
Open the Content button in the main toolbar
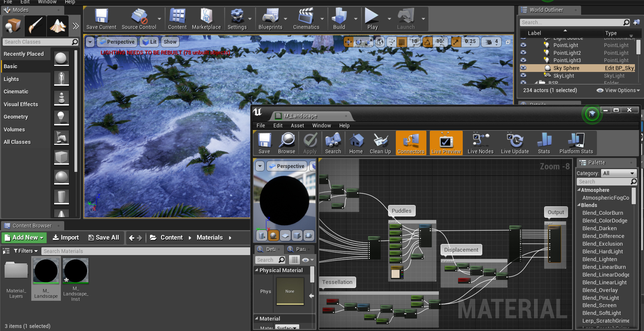click(x=177, y=19)
